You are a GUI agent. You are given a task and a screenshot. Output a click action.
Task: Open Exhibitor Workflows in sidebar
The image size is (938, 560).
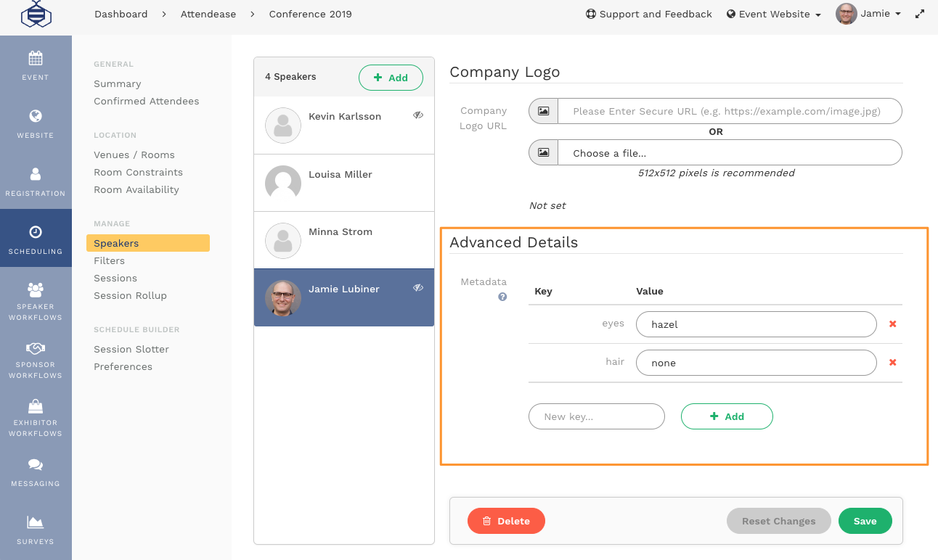36,417
